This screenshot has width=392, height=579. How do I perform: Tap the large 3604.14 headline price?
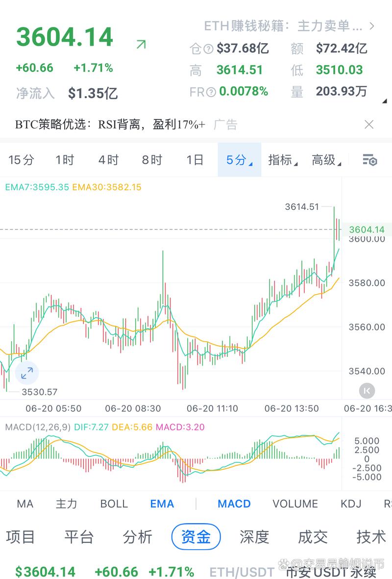point(65,37)
